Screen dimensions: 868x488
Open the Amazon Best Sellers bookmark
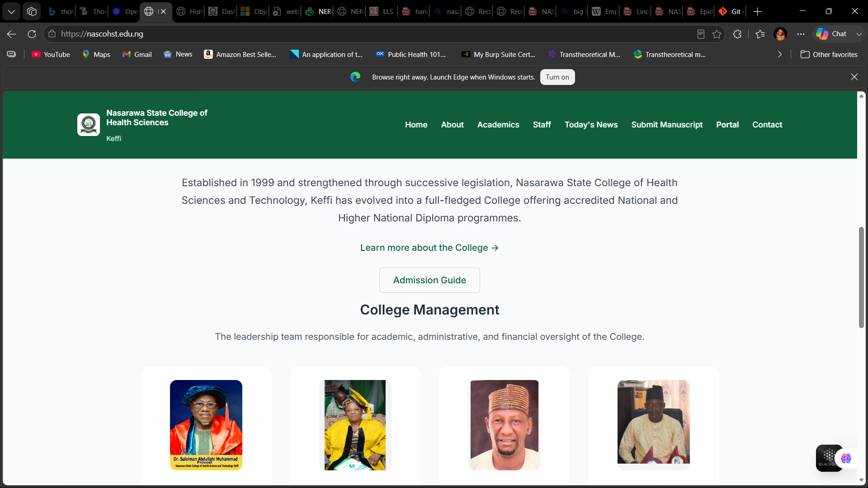240,55
